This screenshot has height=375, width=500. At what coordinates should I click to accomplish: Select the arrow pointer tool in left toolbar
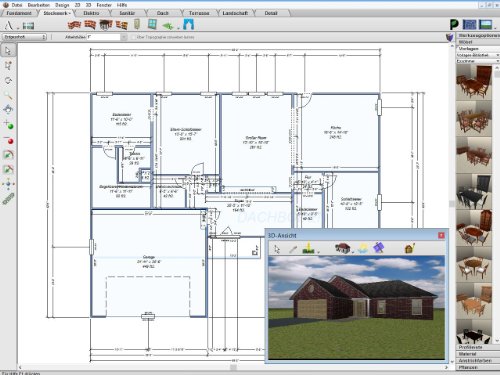(x=8, y=51)
